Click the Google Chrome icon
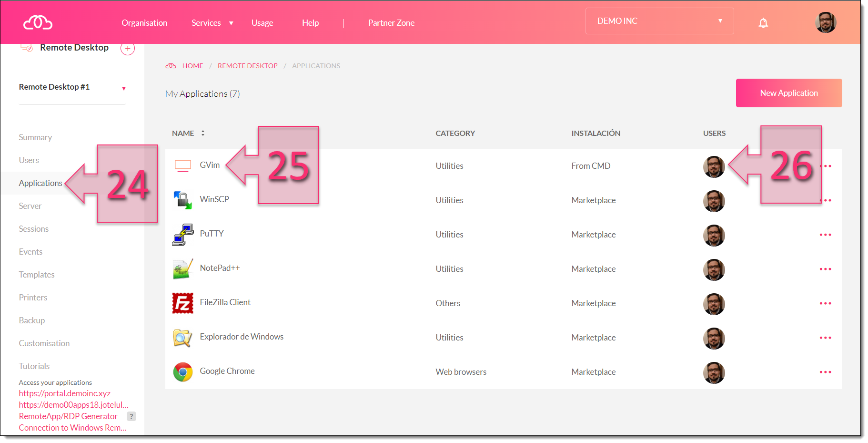 tap(182, 371)
